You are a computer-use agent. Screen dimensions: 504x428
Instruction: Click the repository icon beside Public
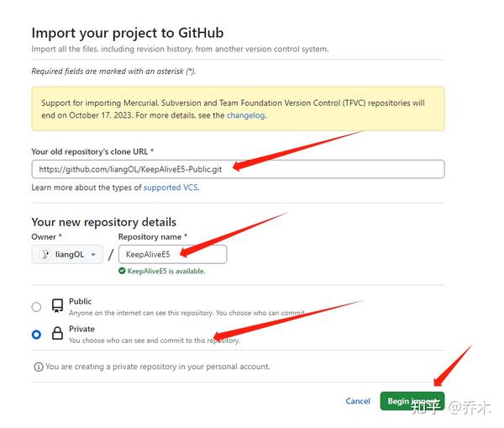pyautogui.click(x=58, y=306)
